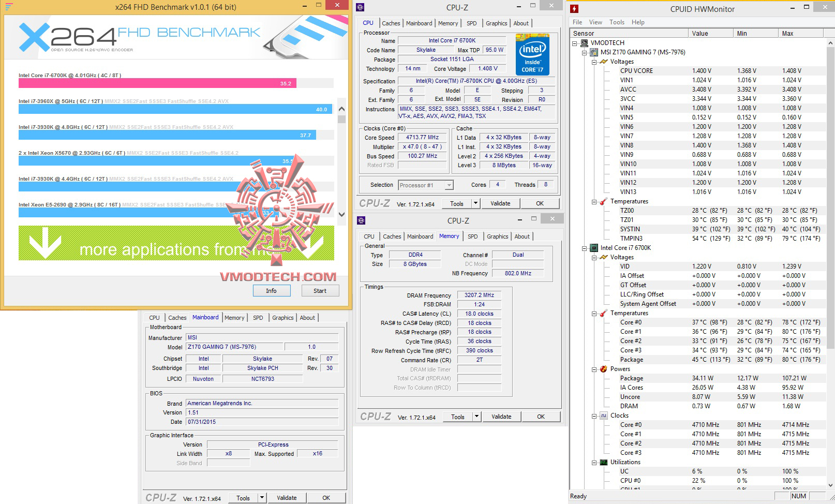This screenshot has height=504, width=835.
Task: Click the DRAM Frequency value 3207.2 MHz
Action: [479, 295]
